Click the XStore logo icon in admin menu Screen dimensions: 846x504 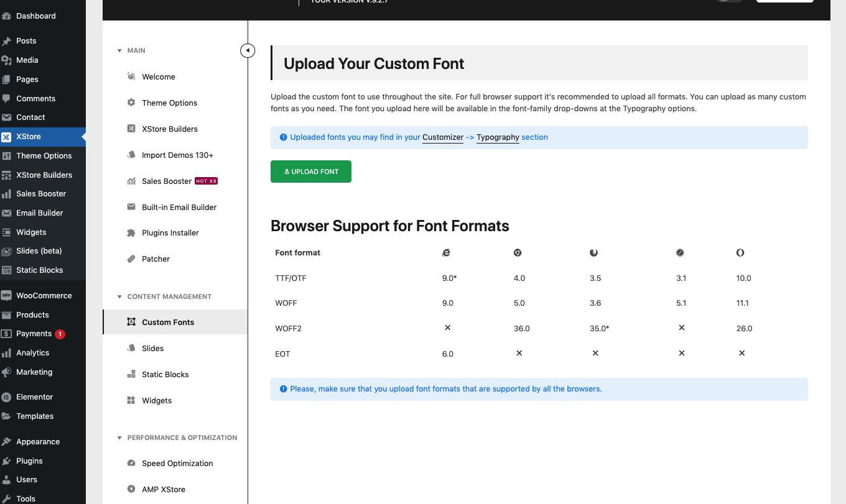[6, 137]
